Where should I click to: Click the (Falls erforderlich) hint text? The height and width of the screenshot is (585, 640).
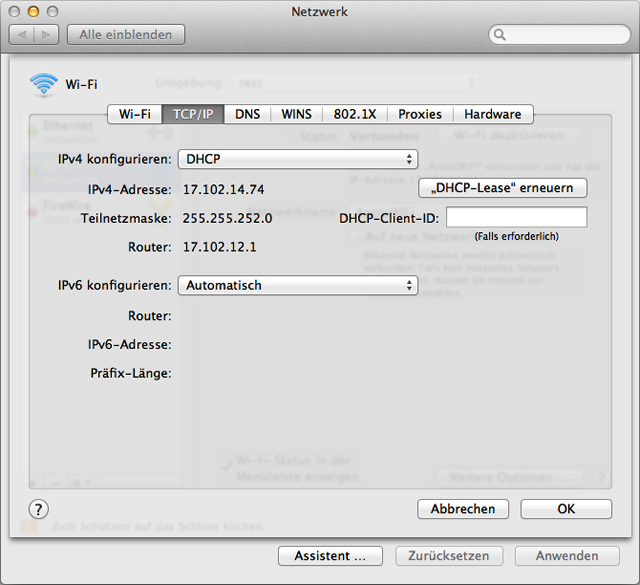516,236
